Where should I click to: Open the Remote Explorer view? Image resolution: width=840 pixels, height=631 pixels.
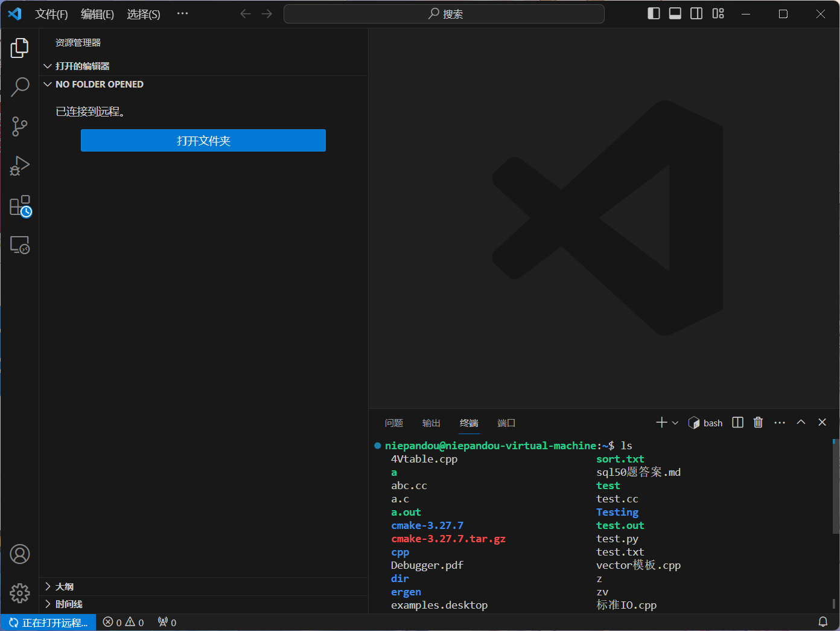pyautogui.click(x=20, y=245)
